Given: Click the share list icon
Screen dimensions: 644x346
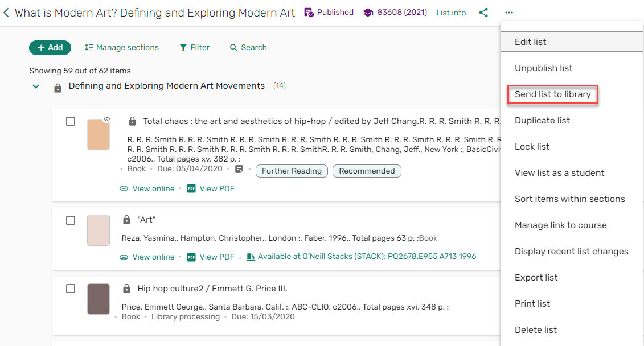Looking at the screenshot, I should (483, 13).
